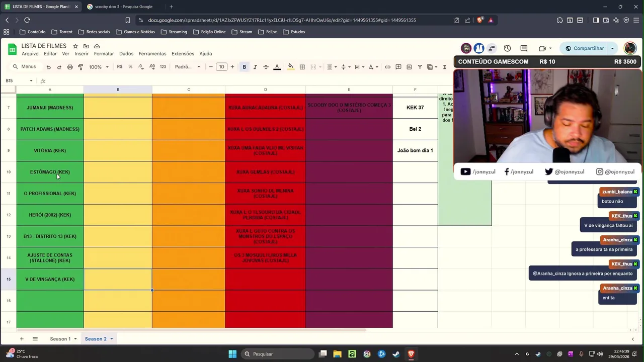Open Menus search box
This screenshot has height=362, width=644.
click(25, 67)
